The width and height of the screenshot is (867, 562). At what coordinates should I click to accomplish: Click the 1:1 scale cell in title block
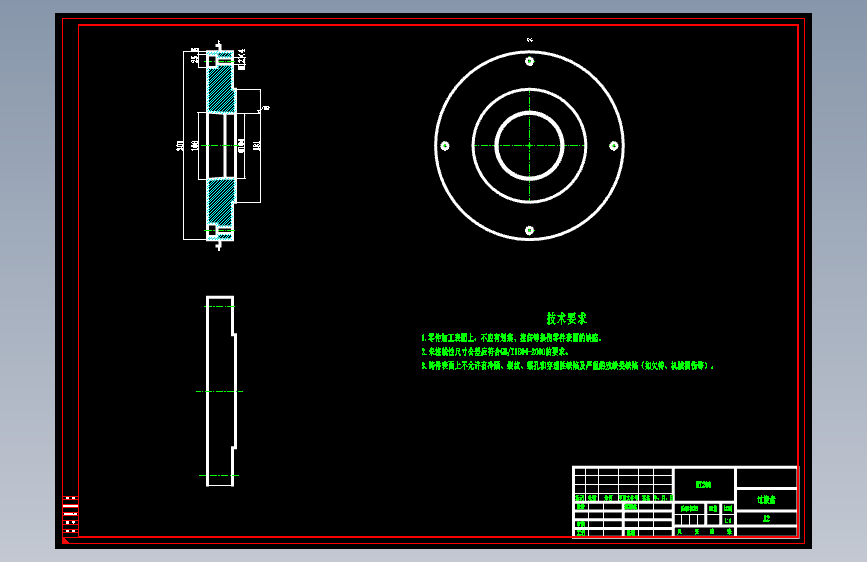(x=728, y=520)
